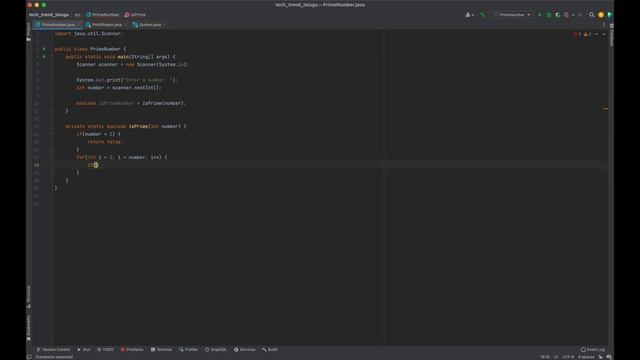Open the Event Log panel
Viewport: 640px width, 360px height.
coord(593,349)
